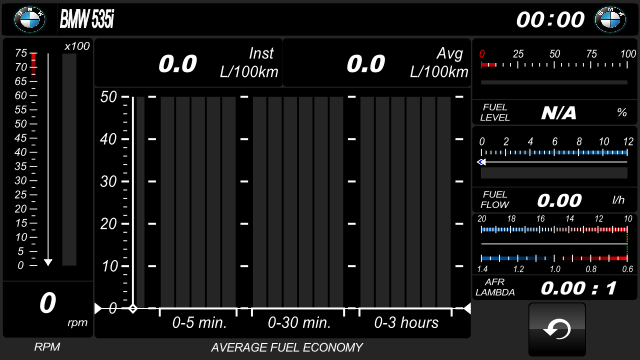Click the FUEL LEVEL N/A readout
This screenshot has width=640, height=360.
click(558, 113)
